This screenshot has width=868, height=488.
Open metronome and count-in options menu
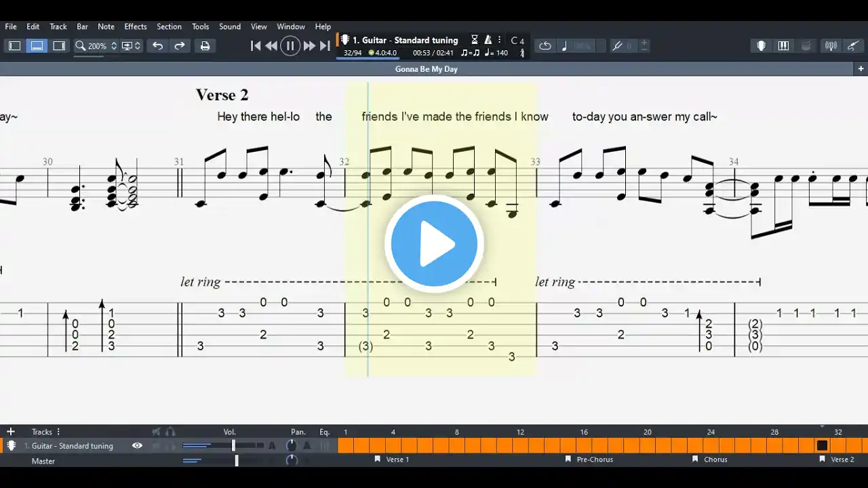click(499, 40)
